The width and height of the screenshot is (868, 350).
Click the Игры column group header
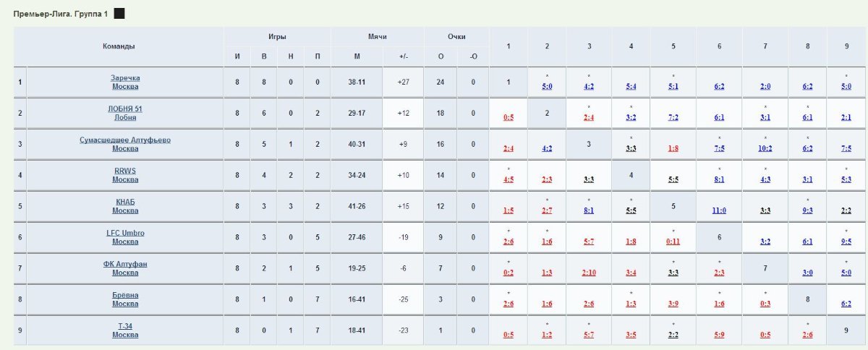click(x=277, y=36)
